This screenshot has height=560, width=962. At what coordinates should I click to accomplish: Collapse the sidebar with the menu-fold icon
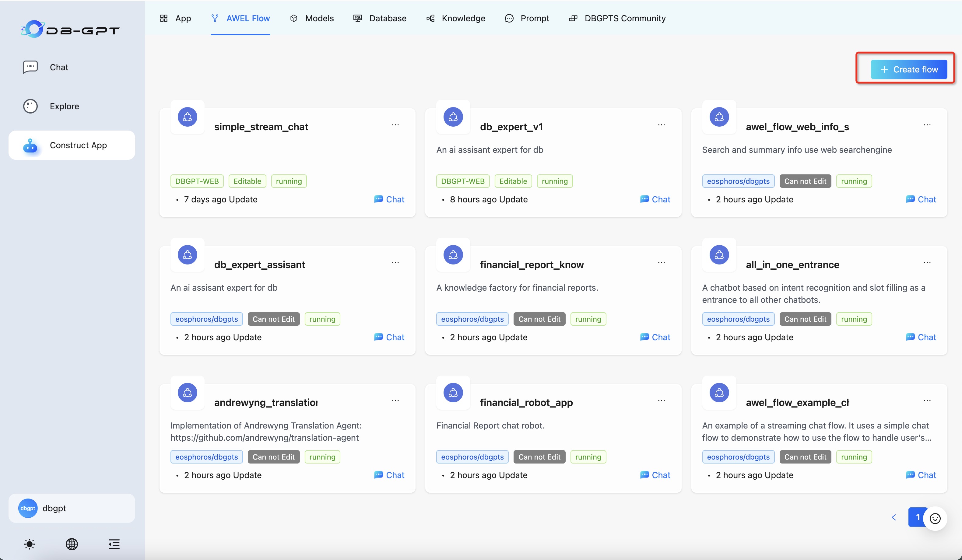[114, 544]
